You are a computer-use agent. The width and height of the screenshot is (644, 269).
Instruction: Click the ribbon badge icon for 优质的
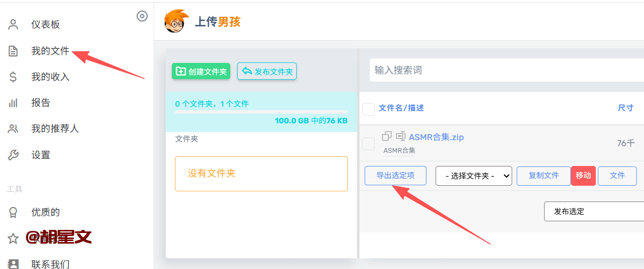pos(13,212)
